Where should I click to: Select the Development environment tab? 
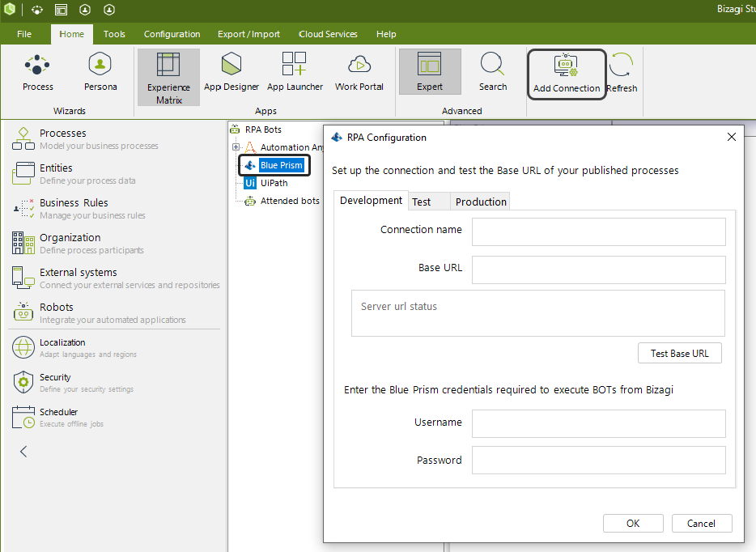371,201
